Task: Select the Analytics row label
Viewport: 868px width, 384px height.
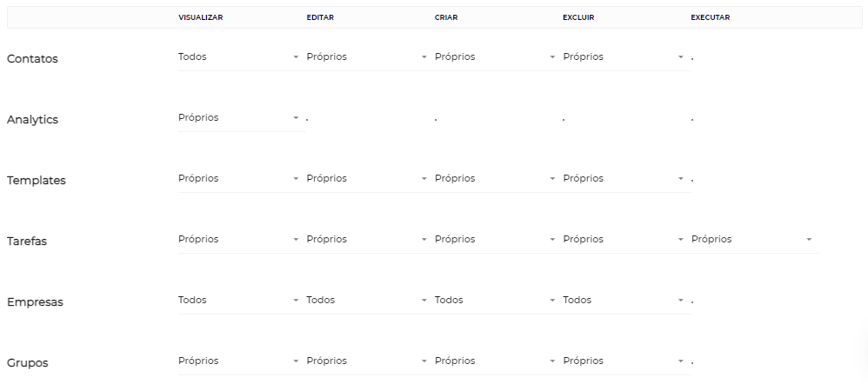Action: (x=33, y=120)
